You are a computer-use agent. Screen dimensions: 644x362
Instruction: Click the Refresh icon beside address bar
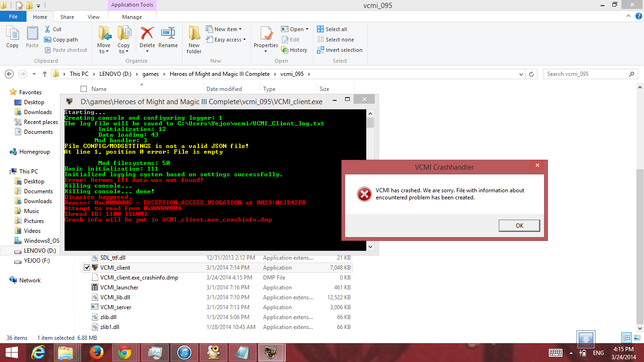pyautogui.click(x=532, y=74)
